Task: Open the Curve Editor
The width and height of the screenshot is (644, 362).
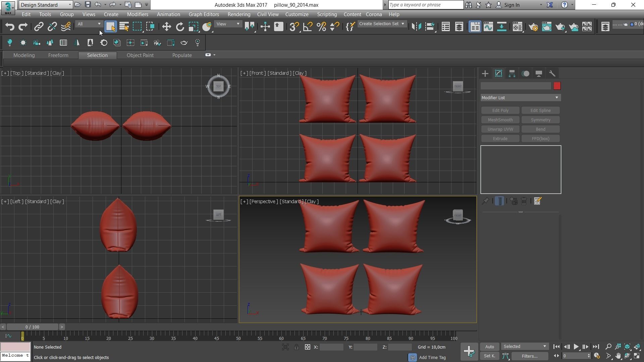Action: [488, 26]
